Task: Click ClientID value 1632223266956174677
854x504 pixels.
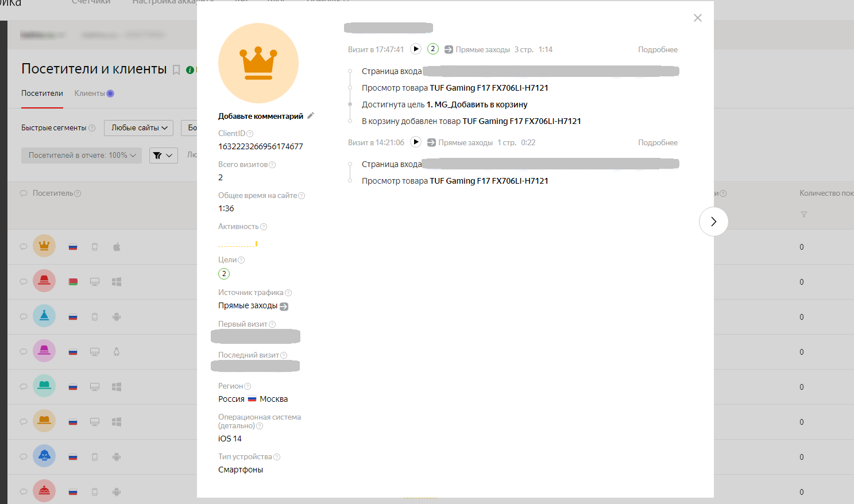Action: click(x=261, y=146)
